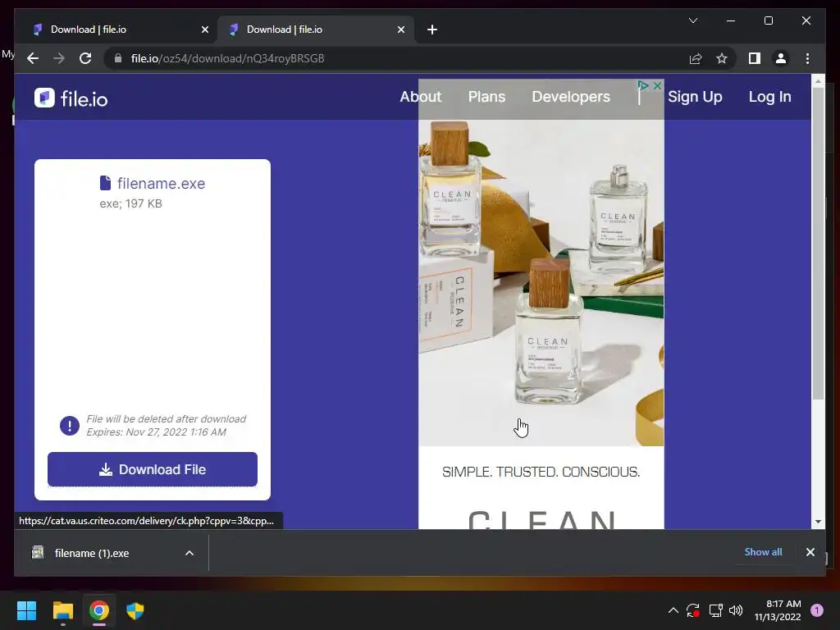The height and width of the screenshot is (630, 840).
Task: Close the second Download | file.io tab
Action: point(400,30)
